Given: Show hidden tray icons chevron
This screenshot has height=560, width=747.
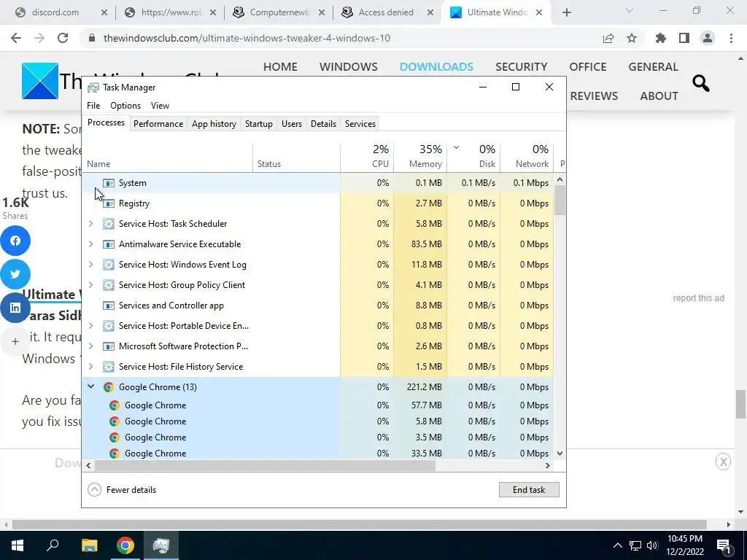Looking at the screenshot, I should (x=617, y=545).
